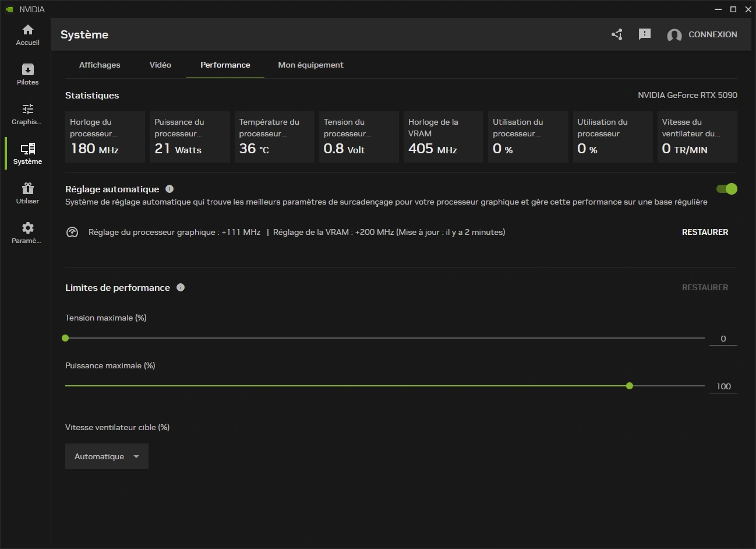Open the Vitesse ventilateur cible dropdown
Screen dimensions: 756x549
pos(107,456)
